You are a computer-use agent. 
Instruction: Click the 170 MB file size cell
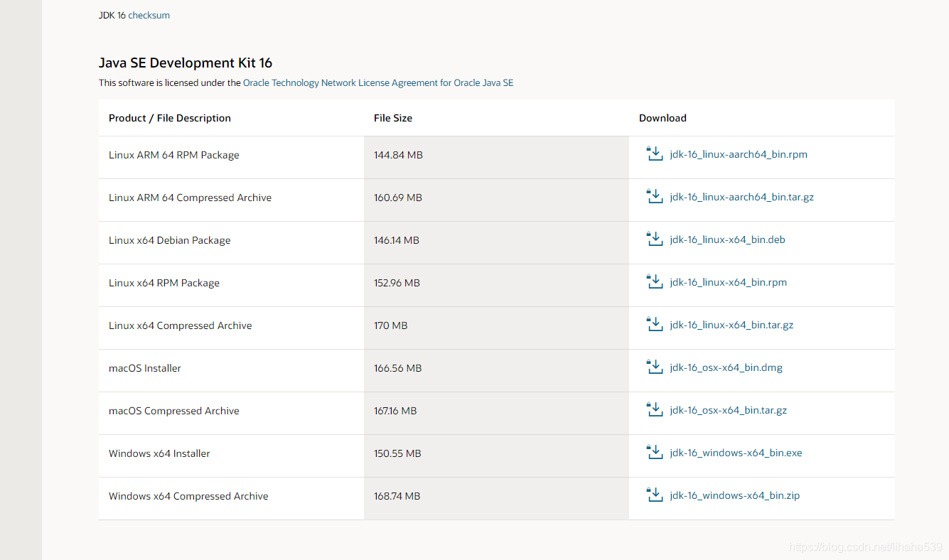(496, 328)
